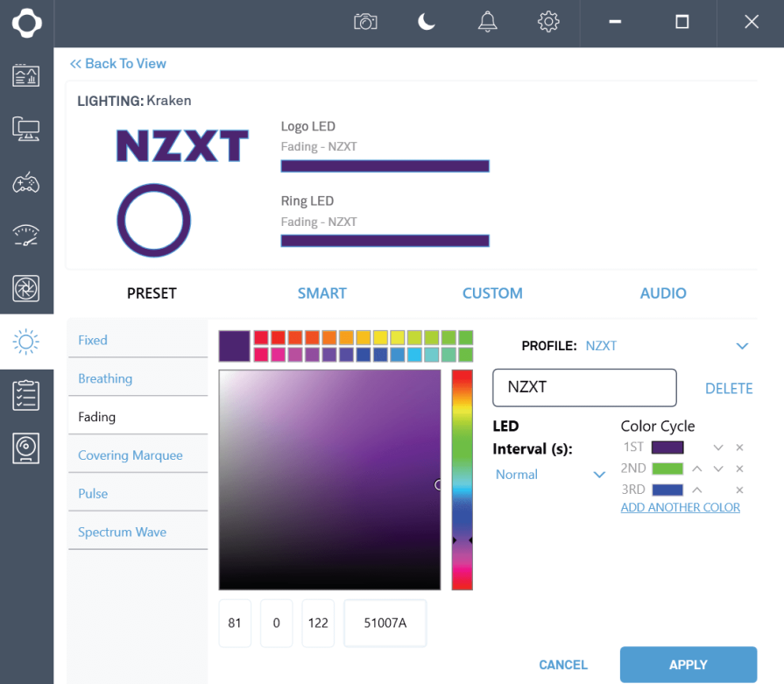Click the blue value field 122
Screen dimensions: 784x684
tap(318, 623)
